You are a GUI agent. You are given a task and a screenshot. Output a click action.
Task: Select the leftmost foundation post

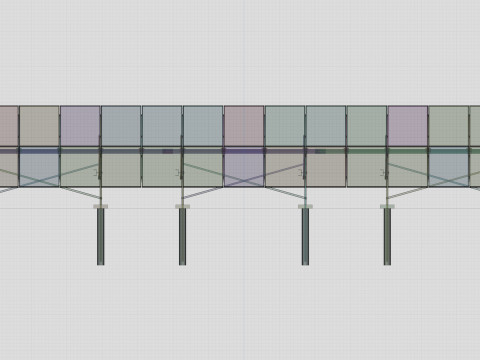coord(100,237)
